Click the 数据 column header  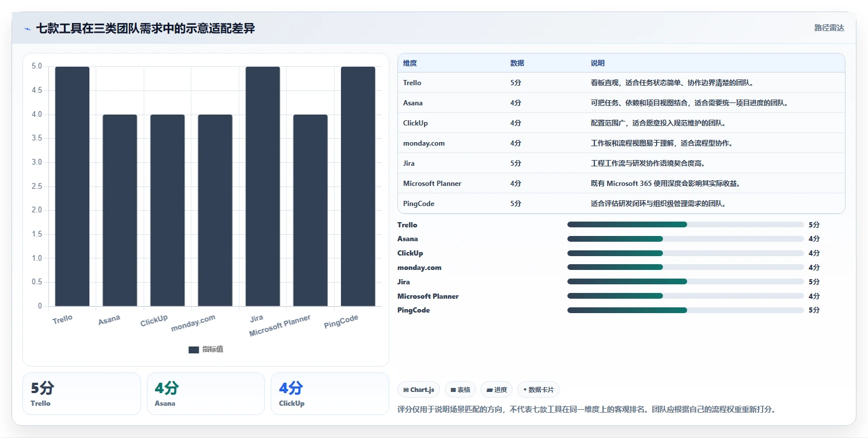[517, 63]
